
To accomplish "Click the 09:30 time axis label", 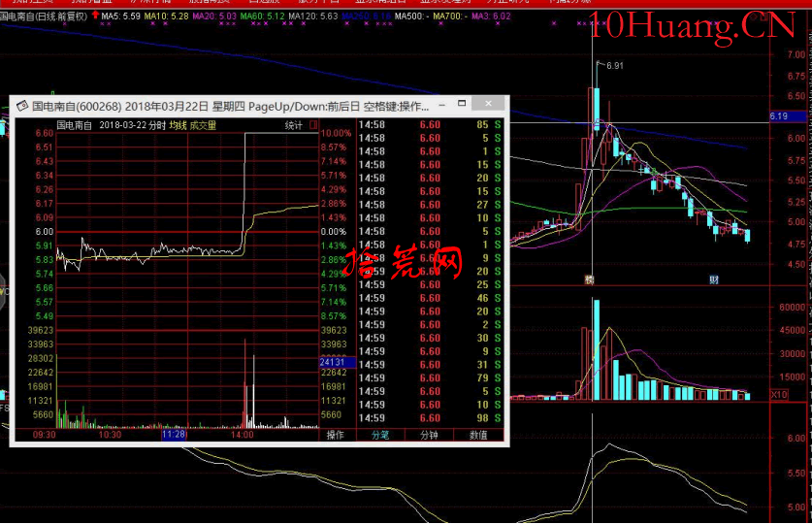I will 44,435.
